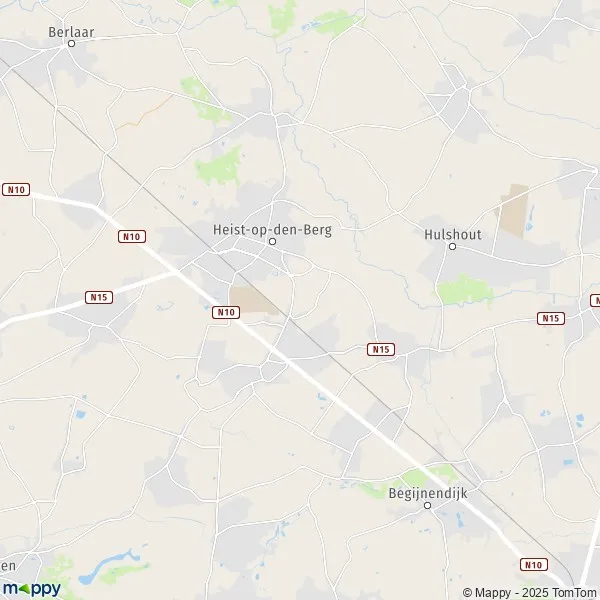600x600 pixels.
Task: Click the Begijnendijk place label
Action: tap(428, 494)
